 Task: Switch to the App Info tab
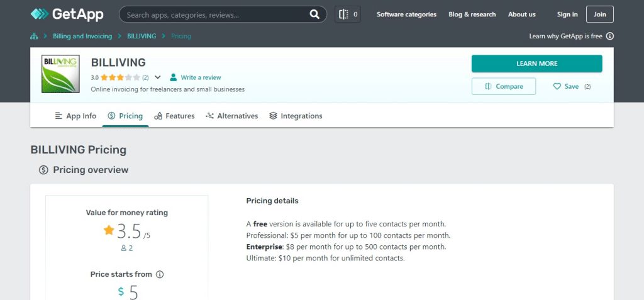[75, 116]
